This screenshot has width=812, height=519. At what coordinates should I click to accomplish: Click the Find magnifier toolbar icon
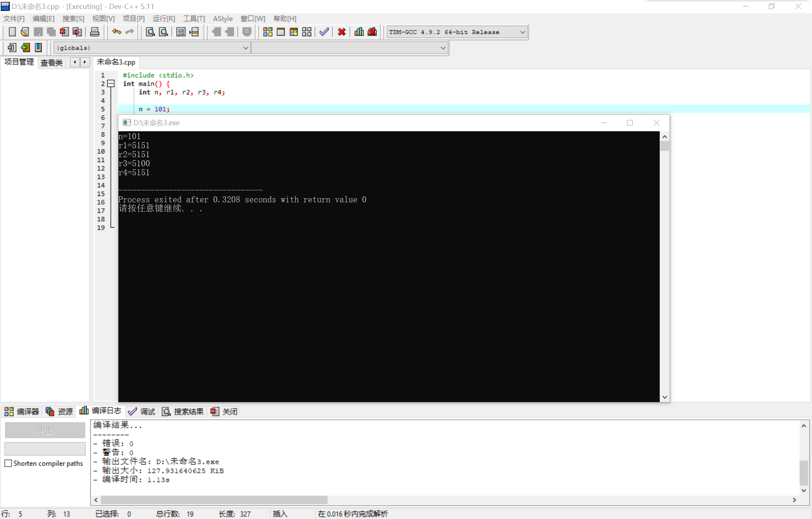150,32
